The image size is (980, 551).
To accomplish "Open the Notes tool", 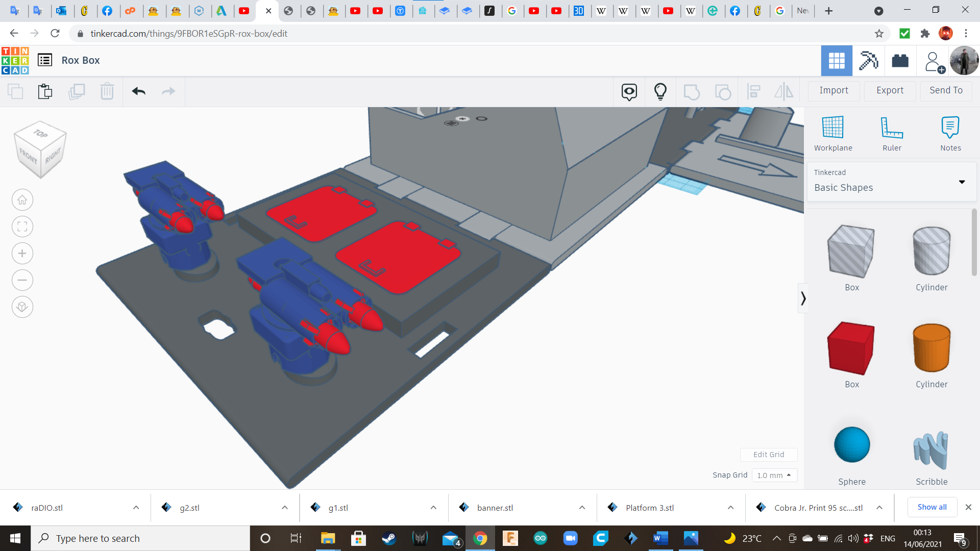I will 950,128.
